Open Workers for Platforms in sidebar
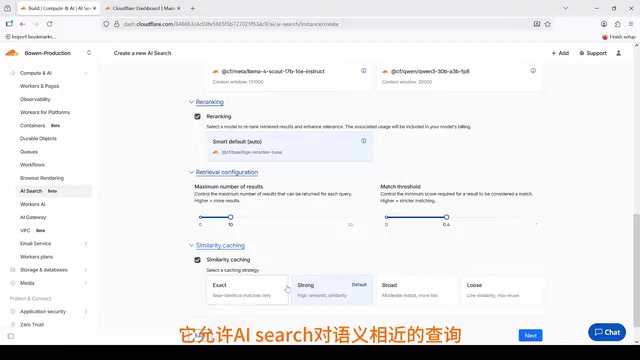640x360 pixels. [x=45, y=112]
